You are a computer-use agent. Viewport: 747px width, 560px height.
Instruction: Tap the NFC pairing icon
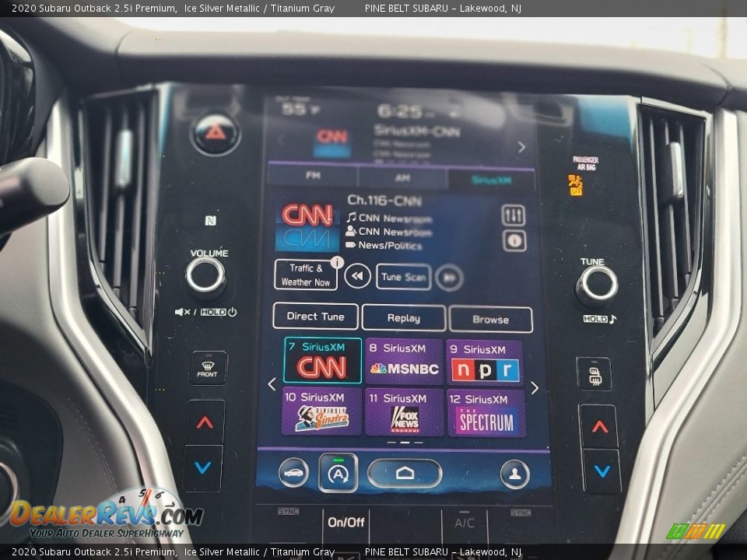click(x=210, y=220)
